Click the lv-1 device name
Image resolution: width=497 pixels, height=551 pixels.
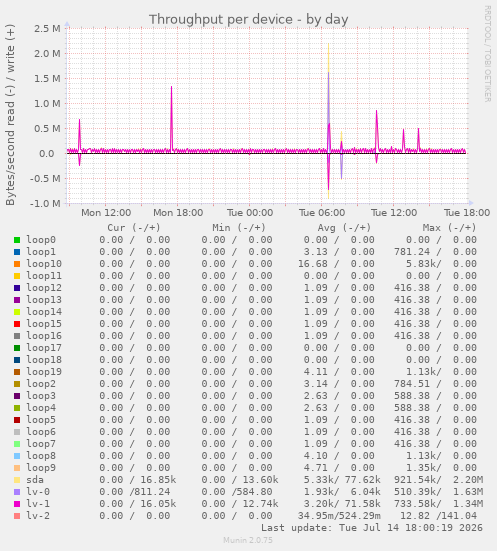(38, 504)
